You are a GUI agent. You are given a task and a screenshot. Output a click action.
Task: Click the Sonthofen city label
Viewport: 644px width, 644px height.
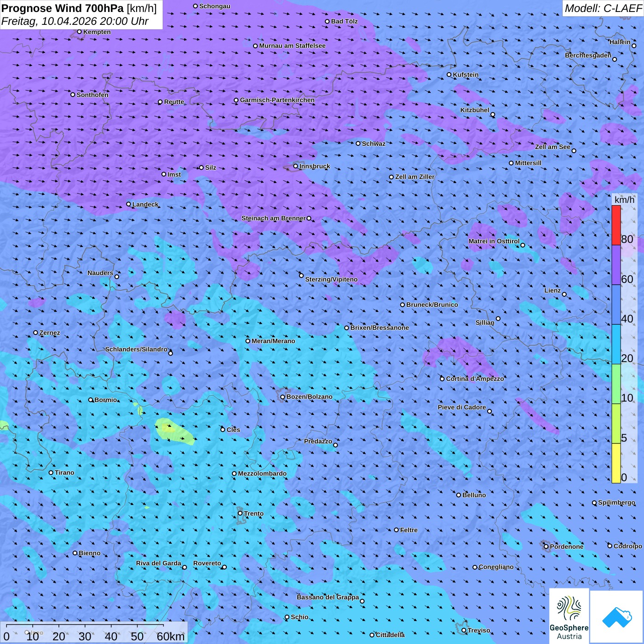(x=92, y=95)
